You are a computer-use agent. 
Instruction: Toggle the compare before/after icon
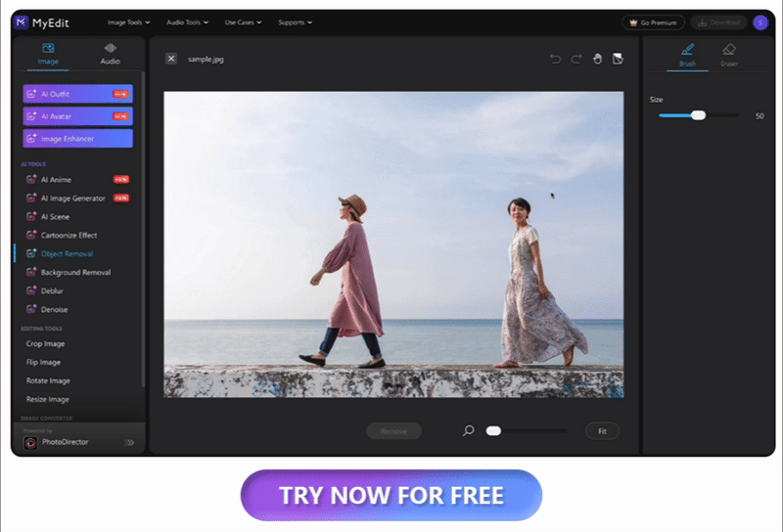619,59
